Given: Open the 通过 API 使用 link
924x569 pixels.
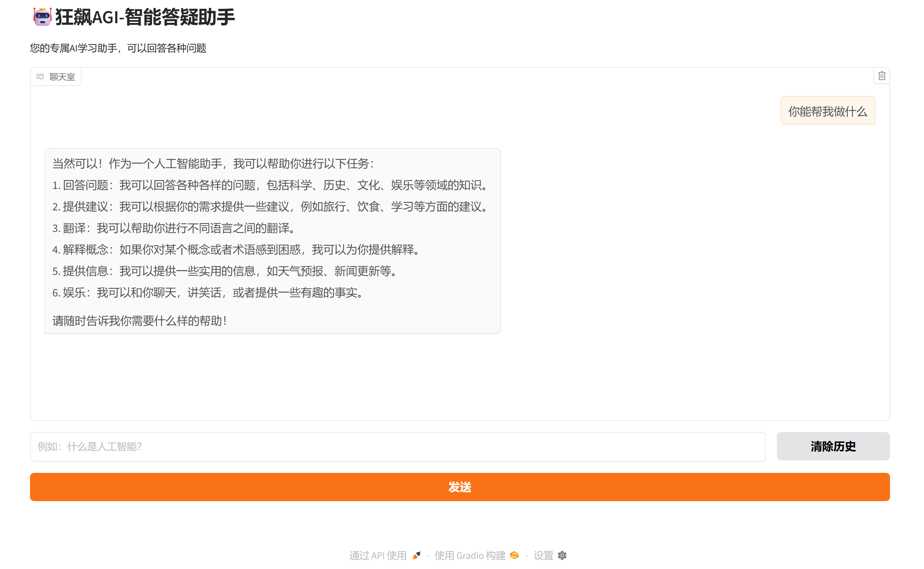Looking at the screenshot, I should (x=377, y=555).
